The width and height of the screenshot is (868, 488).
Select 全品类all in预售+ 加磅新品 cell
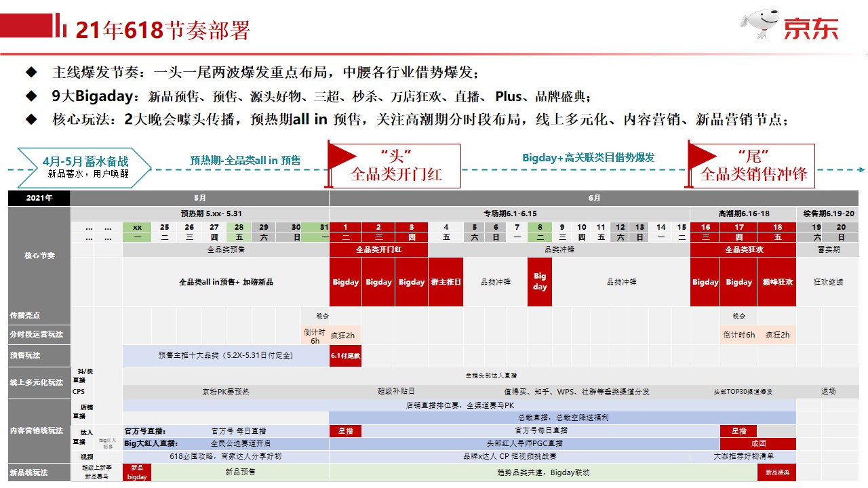pos(226,282)
